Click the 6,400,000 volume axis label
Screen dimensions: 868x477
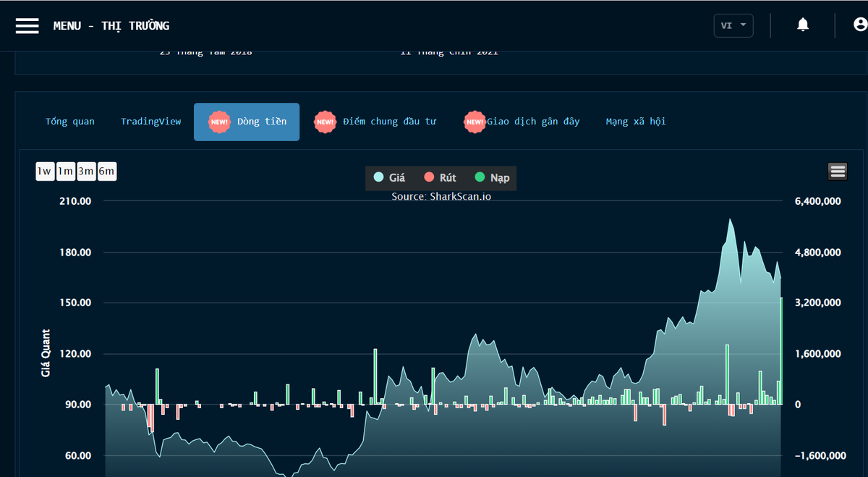818,201
